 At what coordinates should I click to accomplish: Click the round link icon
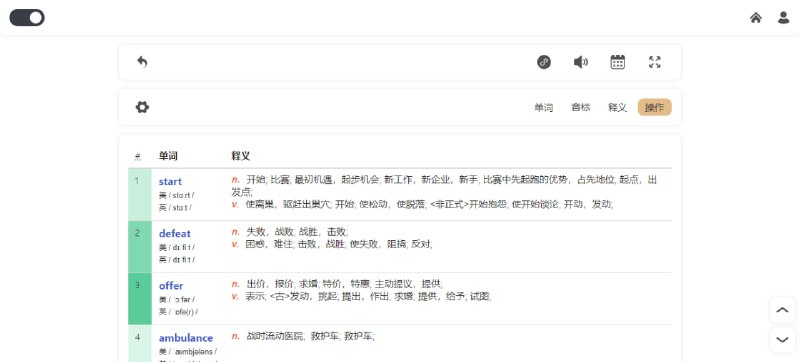544,62
